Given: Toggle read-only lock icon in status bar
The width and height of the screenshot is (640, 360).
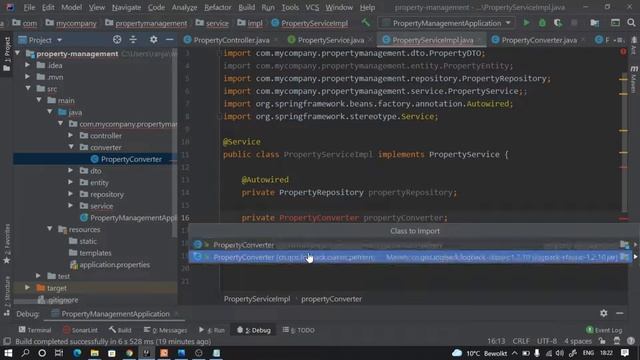Looking at the screenshot, I should click(x=602, y=341).
